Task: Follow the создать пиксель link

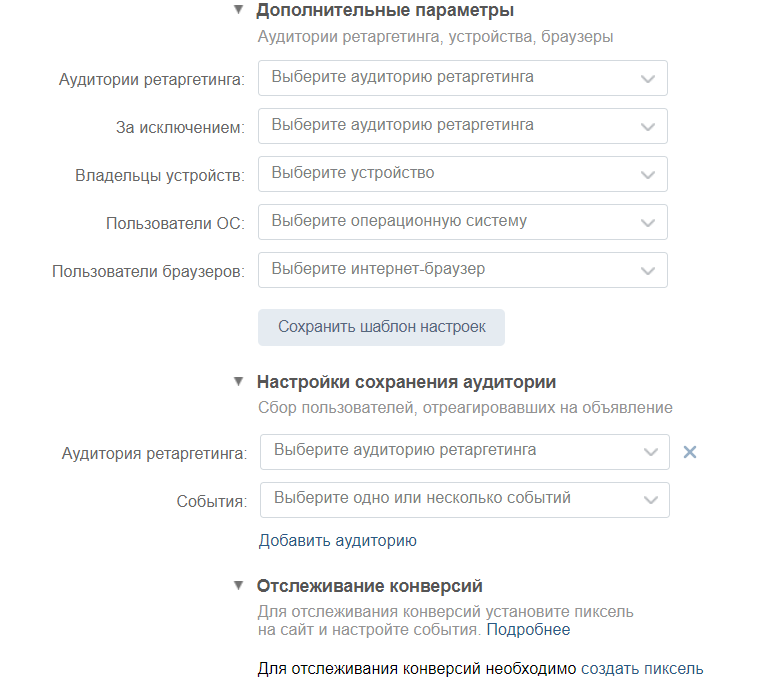Action: pos(642,669)
